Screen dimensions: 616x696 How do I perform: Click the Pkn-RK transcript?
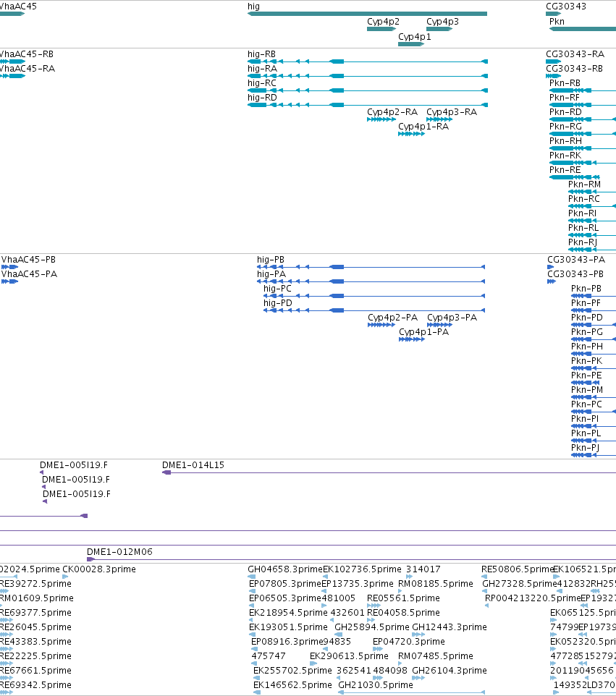[583, 163]
